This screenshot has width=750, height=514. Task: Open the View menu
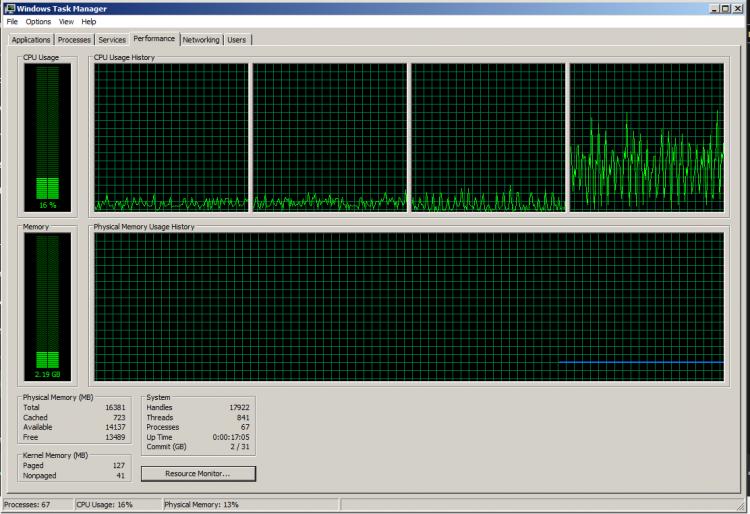pos(66,21)
